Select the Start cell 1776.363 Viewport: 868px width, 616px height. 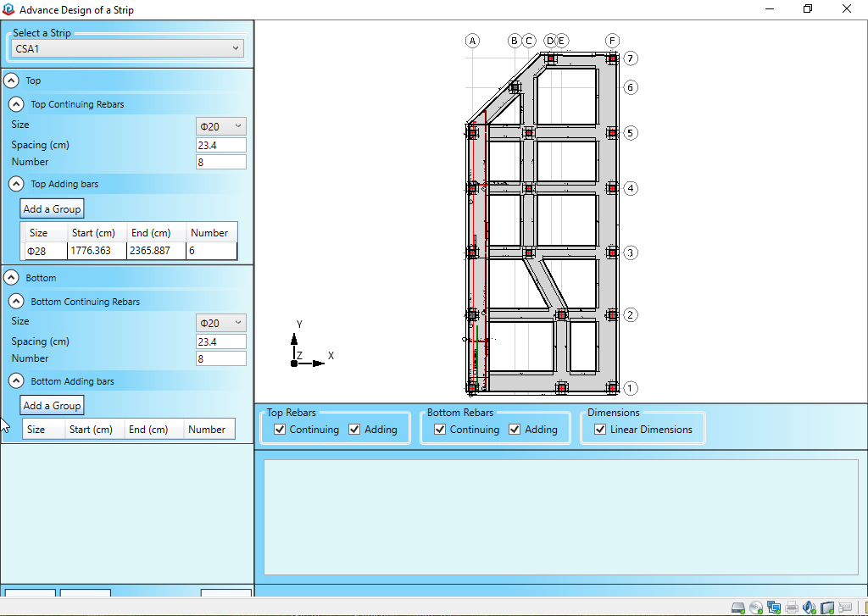[x=97, y=251]
